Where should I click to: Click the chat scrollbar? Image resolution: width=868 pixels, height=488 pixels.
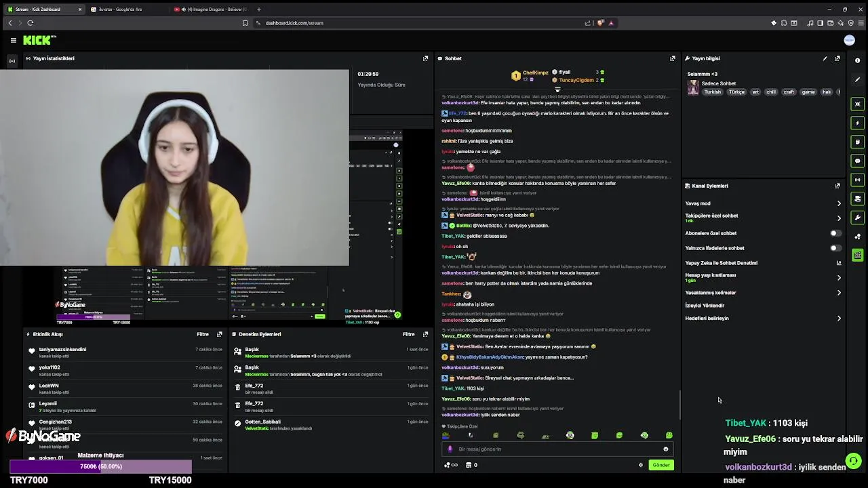(679, 405)
